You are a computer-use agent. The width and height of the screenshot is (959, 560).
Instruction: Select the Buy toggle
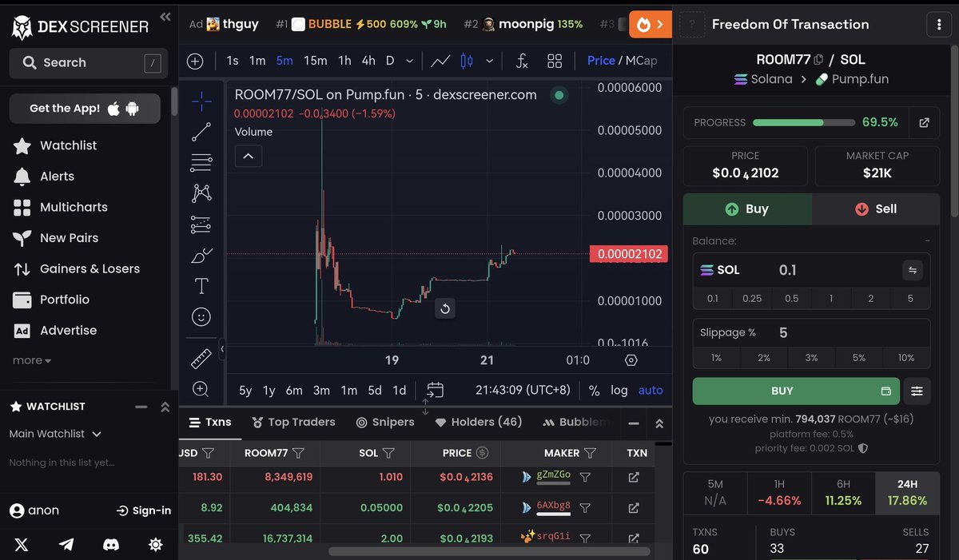[x=747, y=209]
